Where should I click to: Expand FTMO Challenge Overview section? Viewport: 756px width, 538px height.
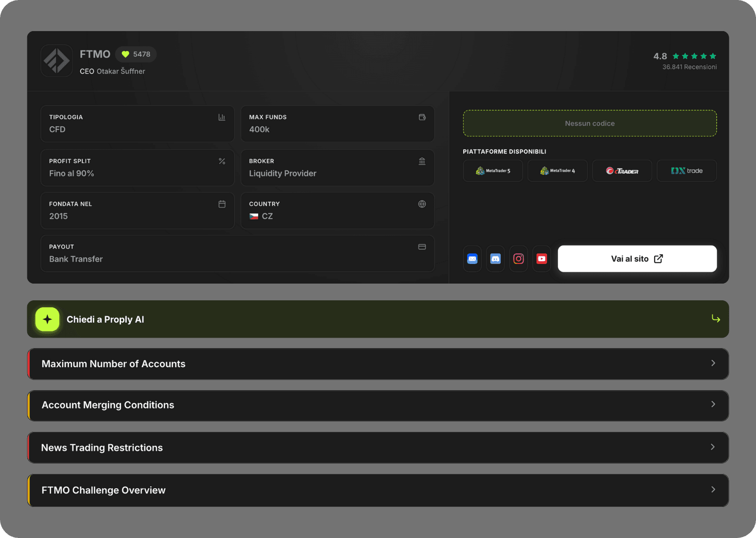pos(378,490)
